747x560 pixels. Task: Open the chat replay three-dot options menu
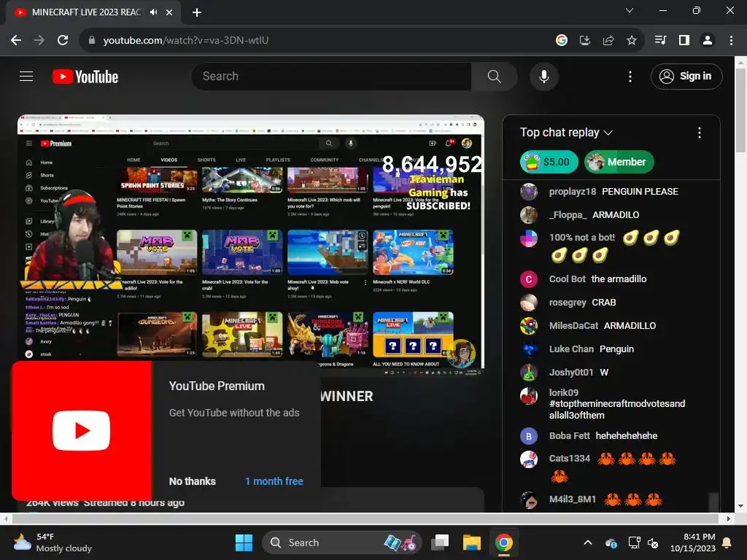(699, 133)
